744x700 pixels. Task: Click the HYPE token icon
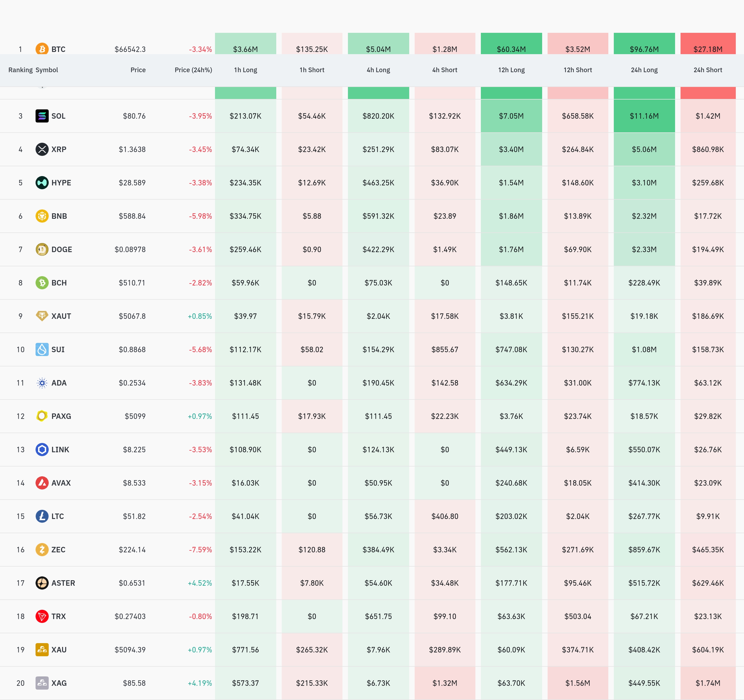(x=42, y=183)
